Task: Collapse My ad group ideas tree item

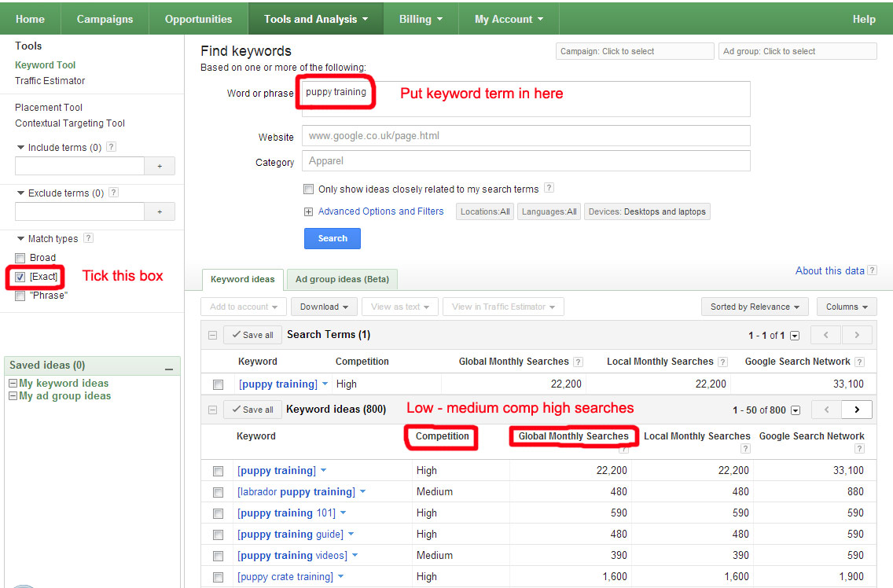Action: pyautogui.click(x=13, y=396)
